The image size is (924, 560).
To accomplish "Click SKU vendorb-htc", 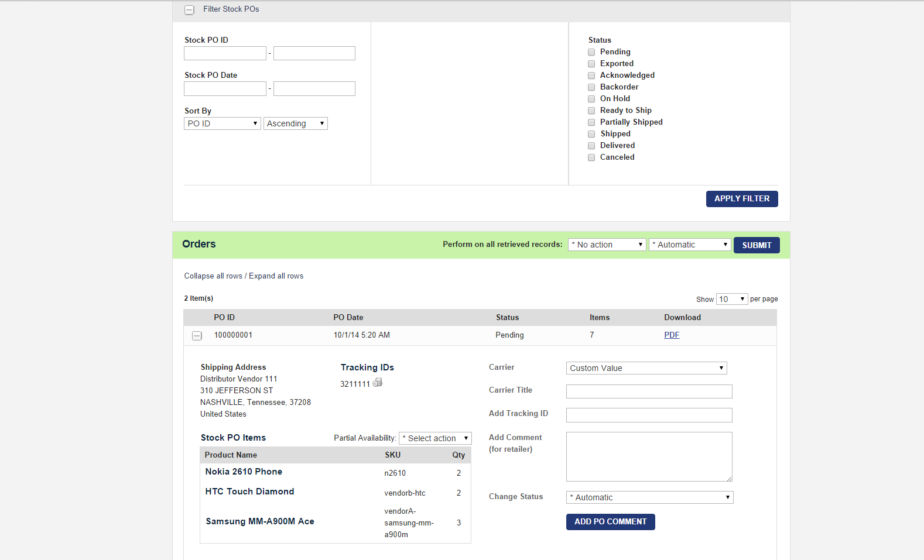I will tap(405, 493).
